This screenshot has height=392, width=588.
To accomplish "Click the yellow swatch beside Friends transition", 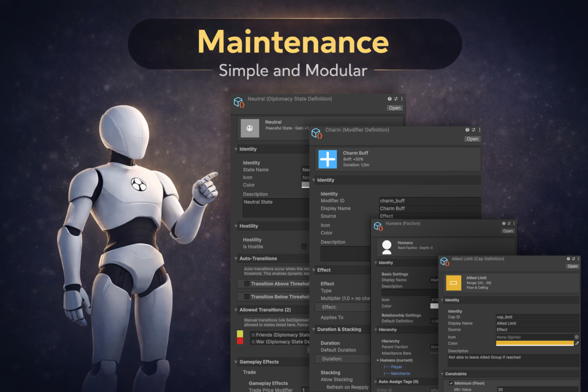I will 240,334.
